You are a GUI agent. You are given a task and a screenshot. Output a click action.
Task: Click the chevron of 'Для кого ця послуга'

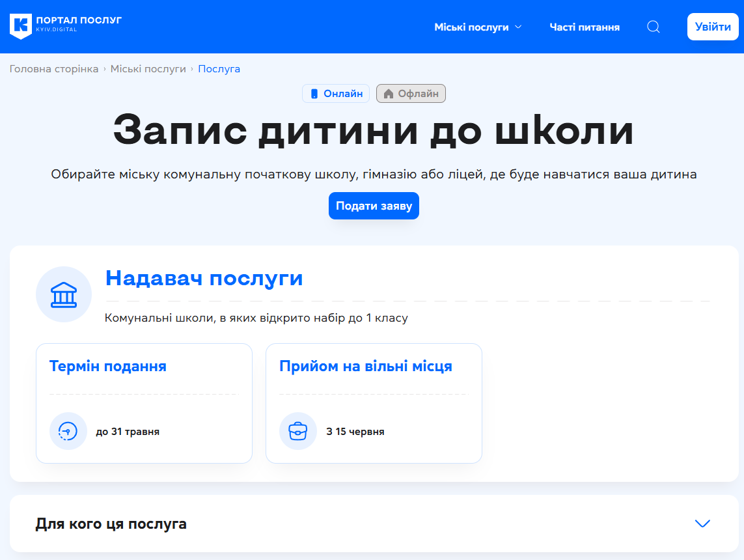pyautogui.click(x=702, y=524)
